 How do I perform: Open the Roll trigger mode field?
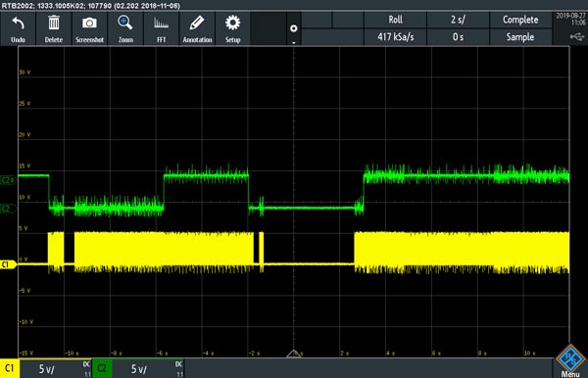coord(395,20)
